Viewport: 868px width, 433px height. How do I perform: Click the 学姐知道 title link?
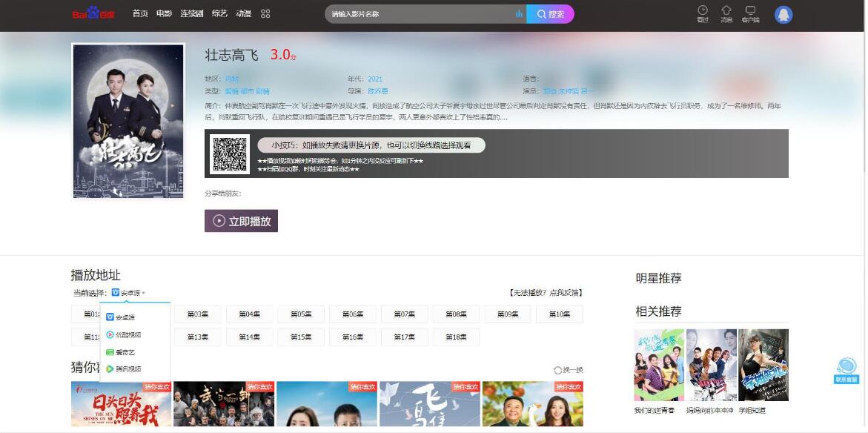click(752, 410)
